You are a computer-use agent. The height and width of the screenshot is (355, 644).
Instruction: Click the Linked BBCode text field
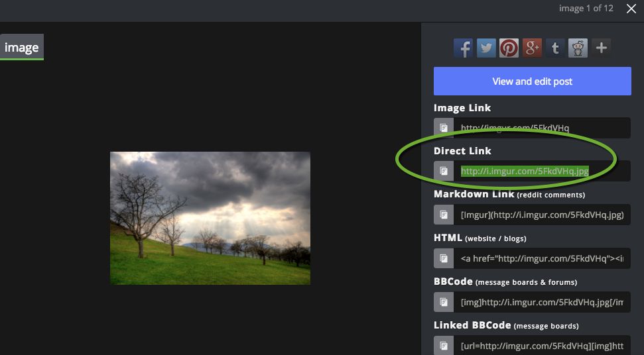pos(542,346)
